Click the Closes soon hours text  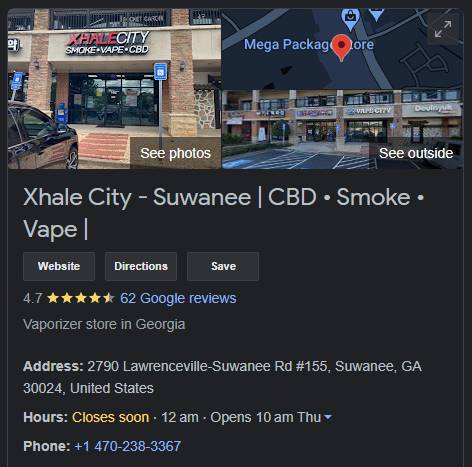110,417
